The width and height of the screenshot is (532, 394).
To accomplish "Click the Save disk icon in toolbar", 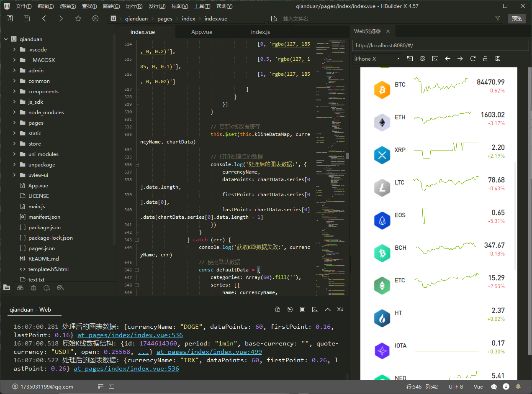I will point(27,18).
